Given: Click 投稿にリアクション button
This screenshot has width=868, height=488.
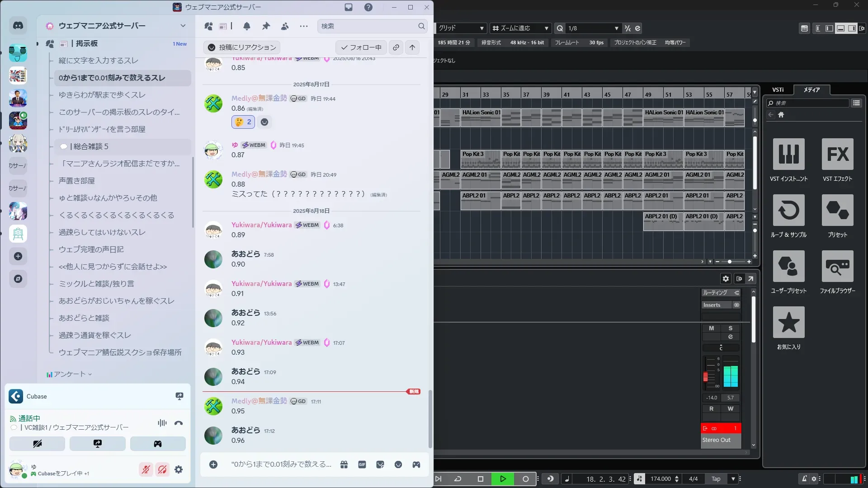Looking at the screenshot, I should [x=242, y=47].
